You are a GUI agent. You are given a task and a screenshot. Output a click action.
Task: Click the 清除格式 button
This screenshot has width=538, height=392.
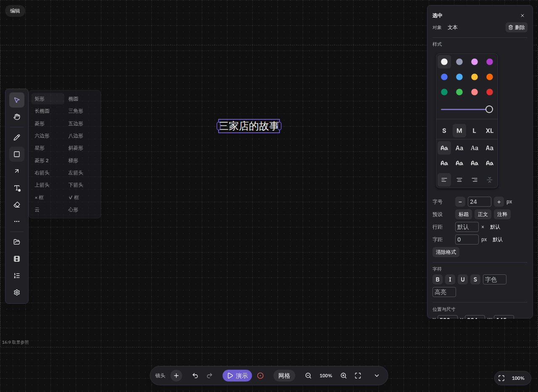[446, 252]
